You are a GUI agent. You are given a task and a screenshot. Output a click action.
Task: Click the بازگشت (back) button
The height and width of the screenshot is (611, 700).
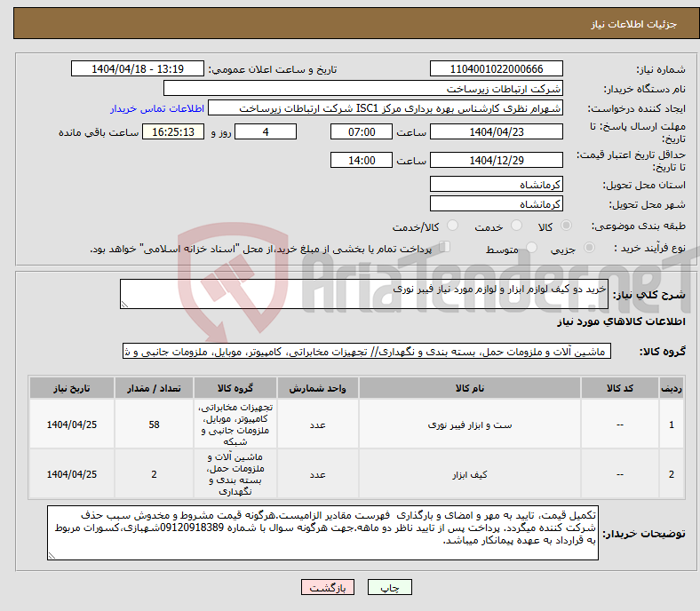328,587
